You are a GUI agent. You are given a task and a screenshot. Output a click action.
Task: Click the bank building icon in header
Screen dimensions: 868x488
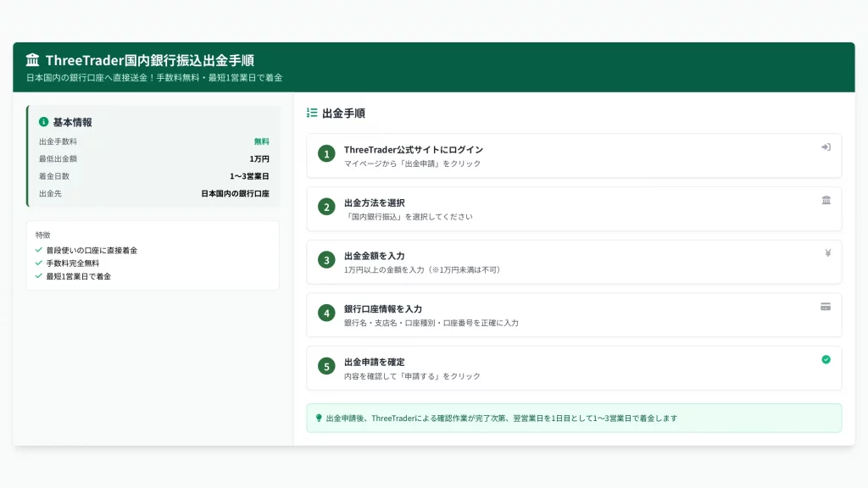[x=32, y=60]
